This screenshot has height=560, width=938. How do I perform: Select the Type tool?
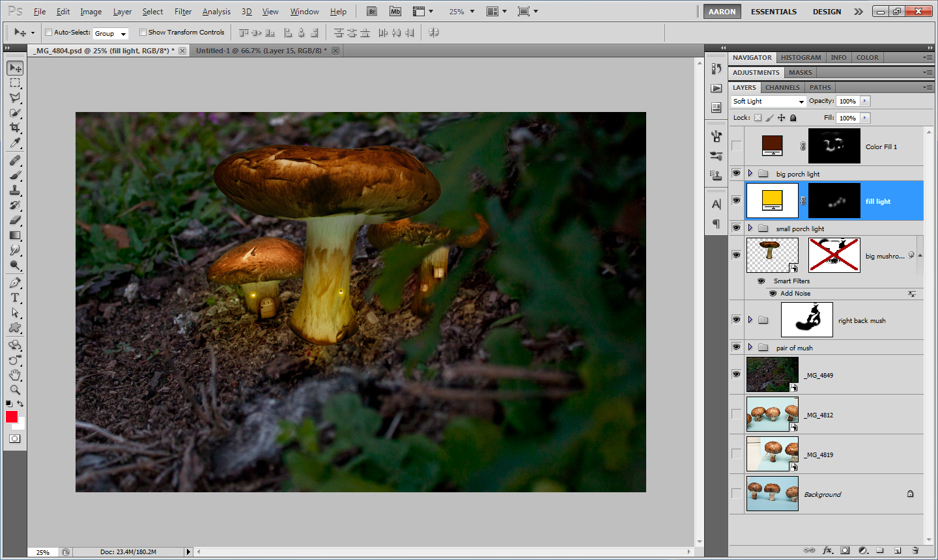pos(15,298)
